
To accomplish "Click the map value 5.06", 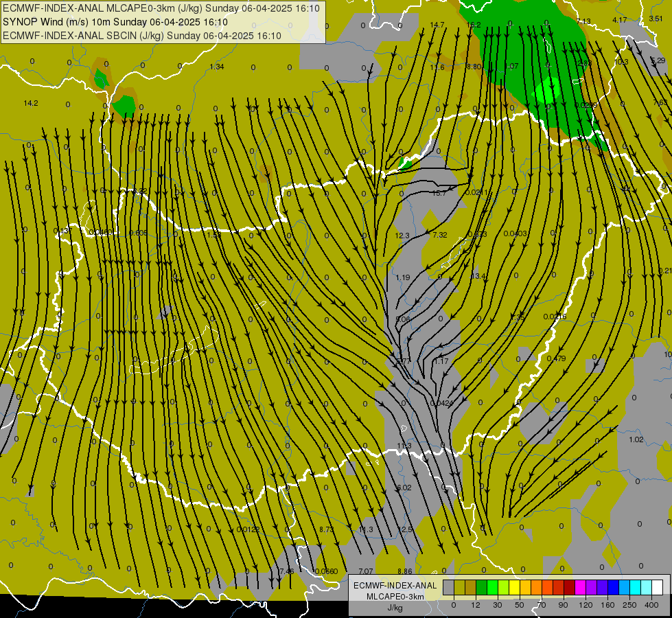I will coord(403,319).
